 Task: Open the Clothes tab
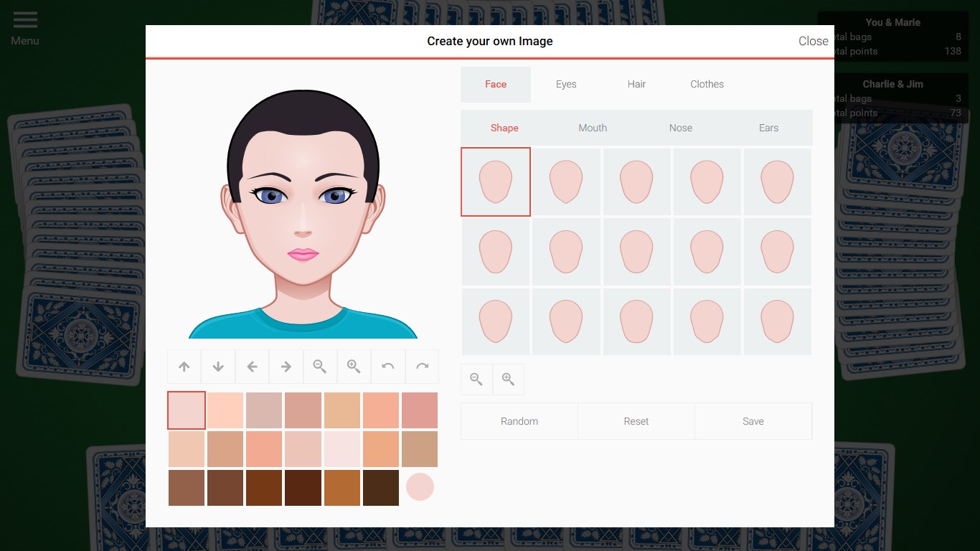707,84
